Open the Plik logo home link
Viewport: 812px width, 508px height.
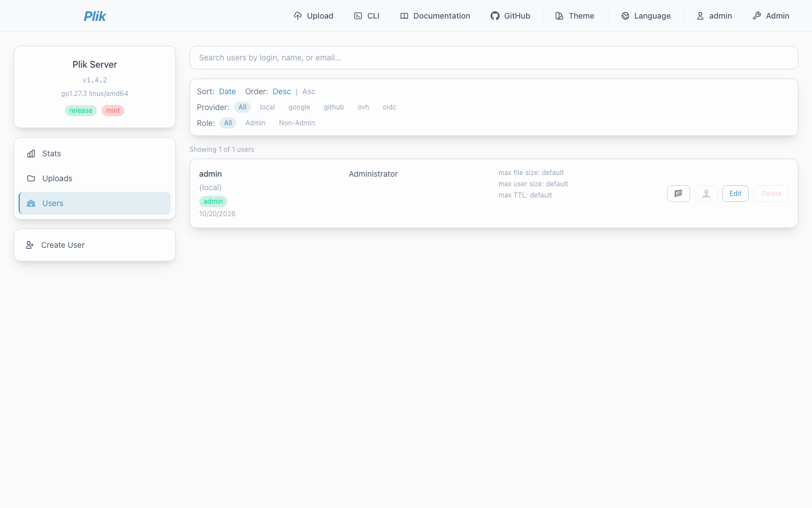(95, 16)
